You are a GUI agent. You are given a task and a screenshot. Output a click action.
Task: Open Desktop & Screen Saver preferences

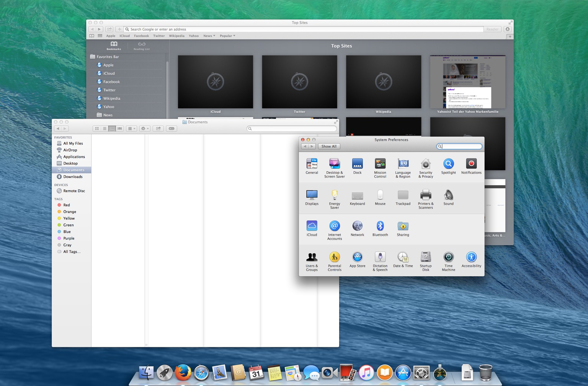click(x=334, y=168)
